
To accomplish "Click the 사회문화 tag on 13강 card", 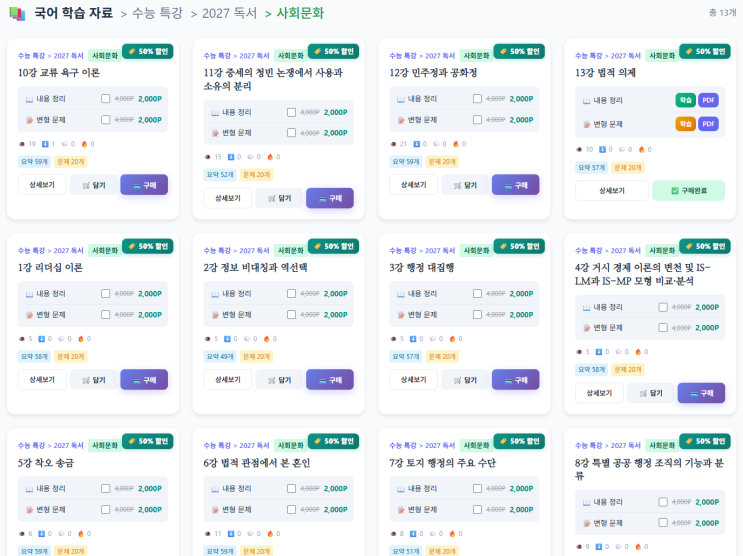I will (x=661, y=56).
